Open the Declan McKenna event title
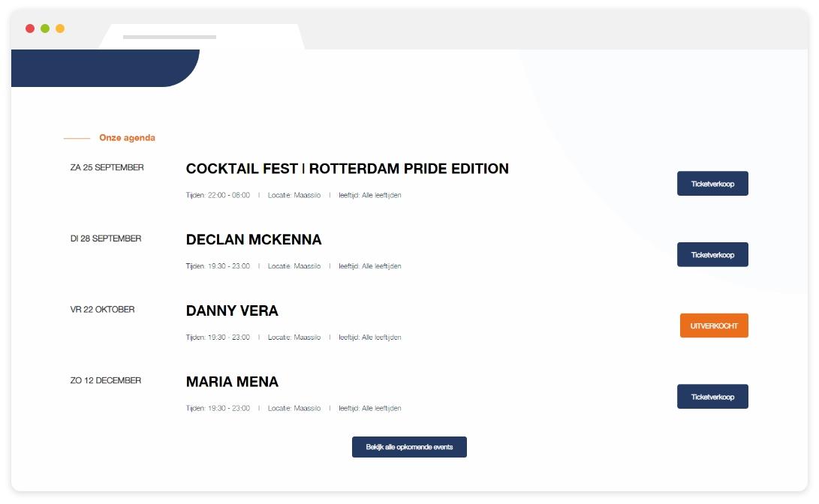Image resolution: width=819 pixels, height=504 pixels. tap(254, 240)
